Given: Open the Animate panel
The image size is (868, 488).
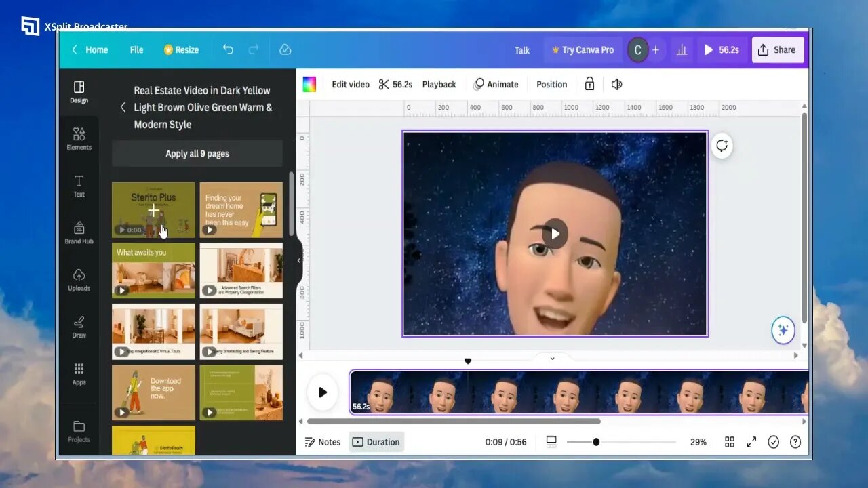Looking at the screenshot, I should coord(496,84).
